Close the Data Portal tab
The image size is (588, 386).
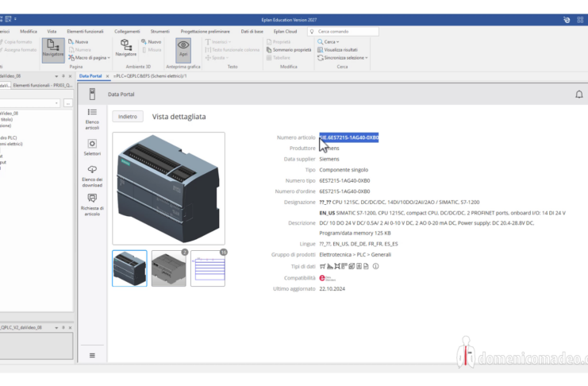(x=108, y=76)
